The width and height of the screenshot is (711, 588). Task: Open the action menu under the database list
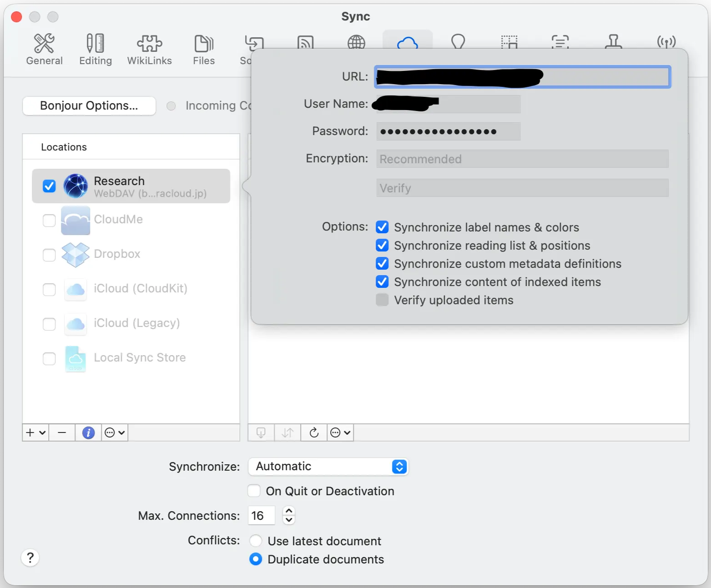(x=340, y=432)
